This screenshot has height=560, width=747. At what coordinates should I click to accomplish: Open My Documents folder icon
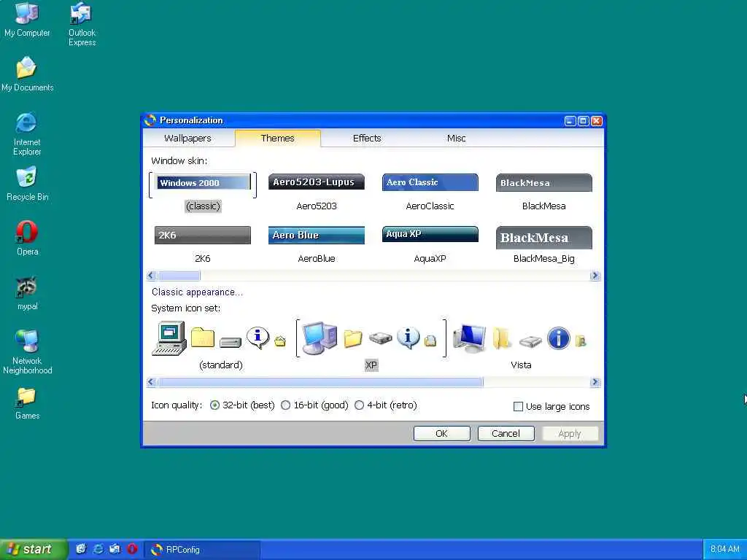tap(27, 74)
